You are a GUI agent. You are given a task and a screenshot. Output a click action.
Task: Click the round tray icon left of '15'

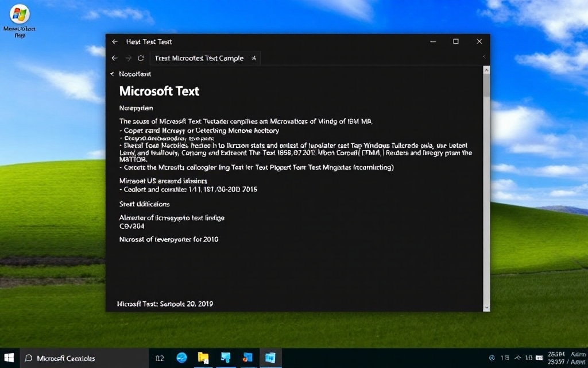pyautogui.click(x=492, y=358)
